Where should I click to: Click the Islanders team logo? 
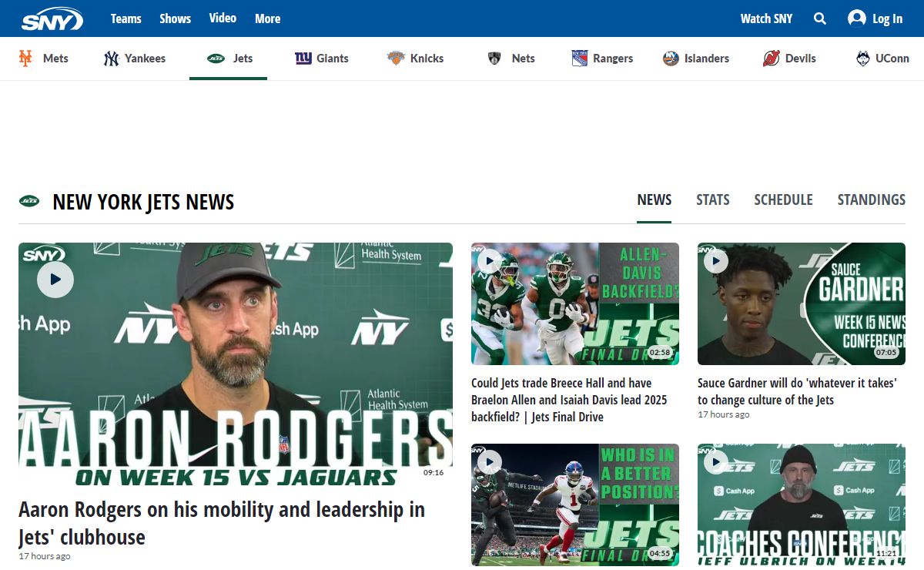tap(671, 58)
